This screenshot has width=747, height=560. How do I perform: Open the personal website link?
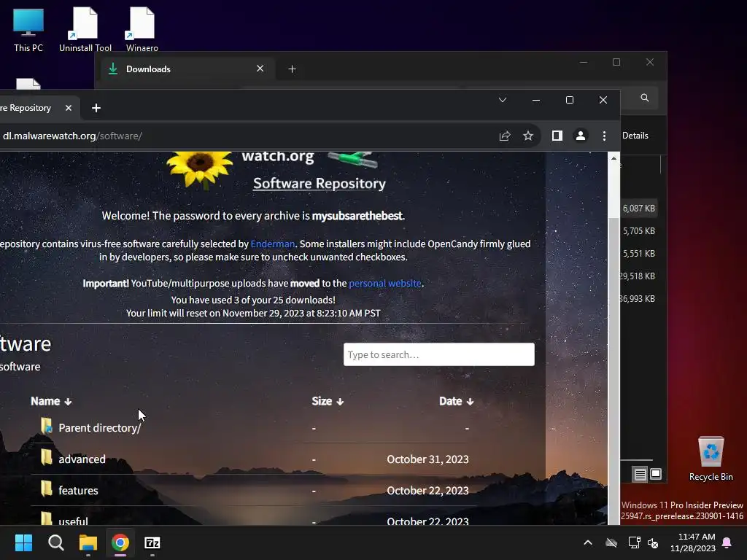[x=385, y=284]
